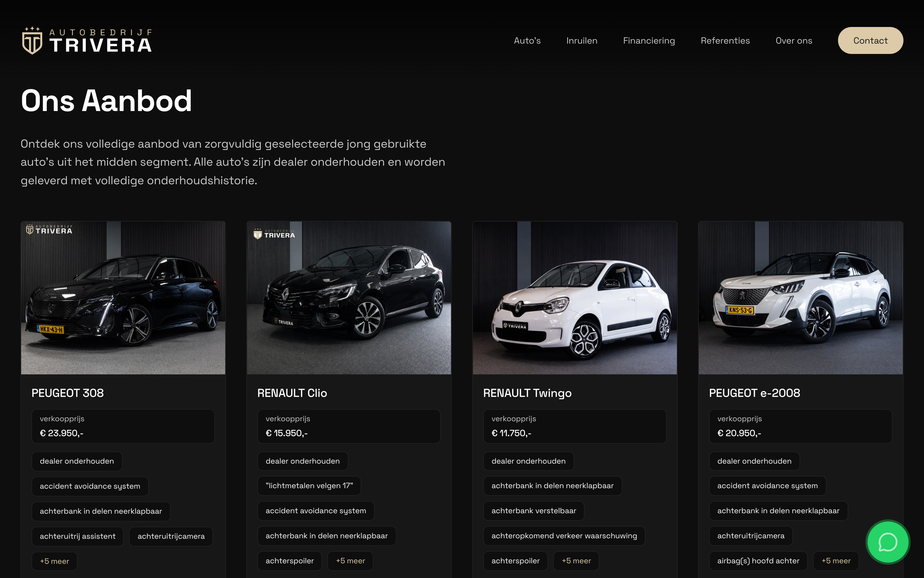This screenshot has height=578, width=924.
Task: Expand +5 meer on Renault Twingo card
Action: coord(576,561)
